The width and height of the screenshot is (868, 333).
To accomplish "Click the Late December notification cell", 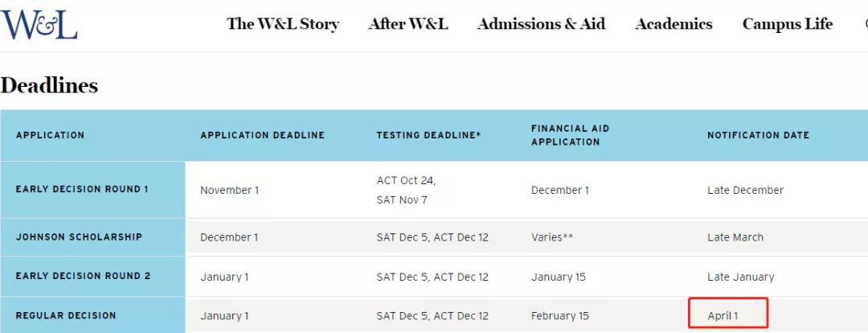I will (x=745, y=191).
